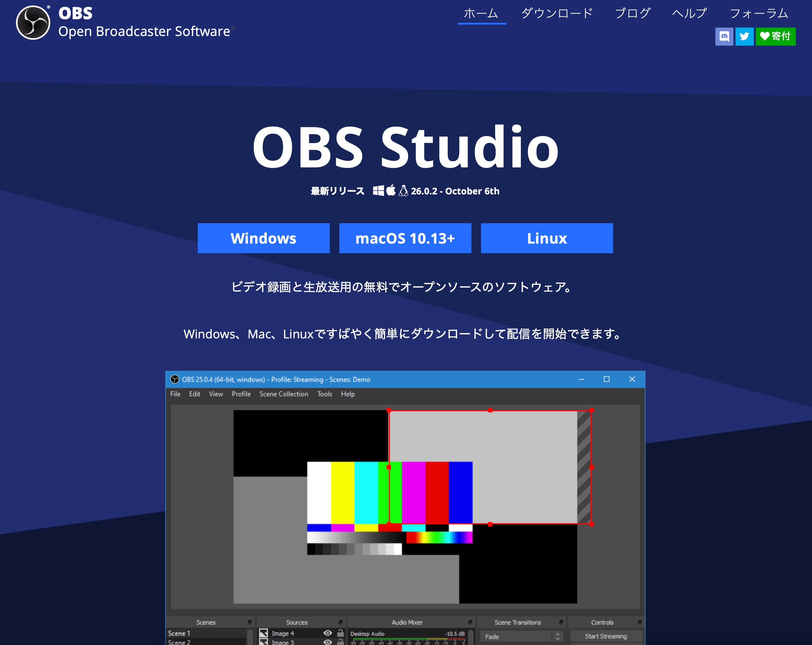Minimize the OBS 25.0.4 window

point(582,379)
